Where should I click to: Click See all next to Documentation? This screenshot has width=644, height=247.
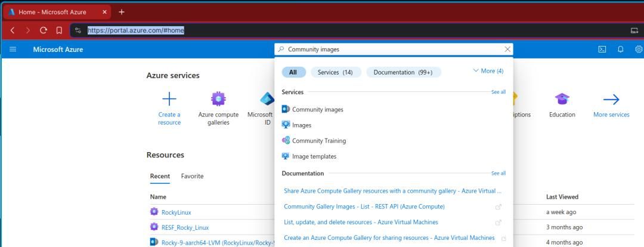coord(499,174)
